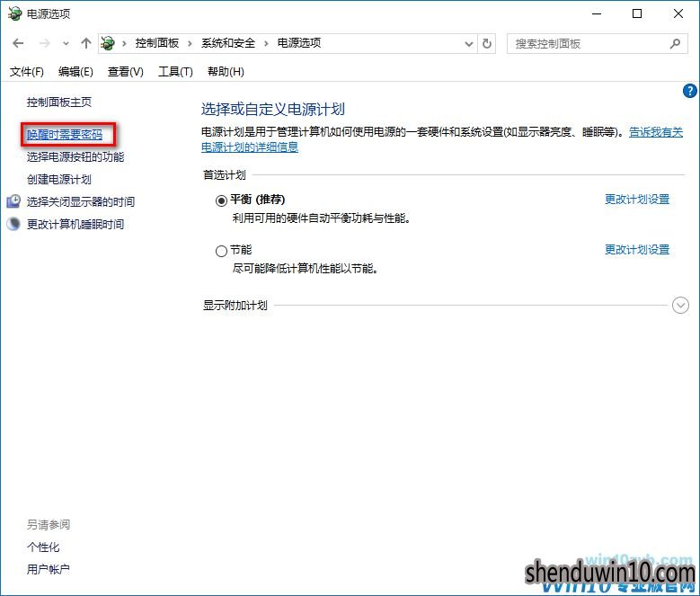
Task: Open 创建电源计划
Action: (59, 180)
